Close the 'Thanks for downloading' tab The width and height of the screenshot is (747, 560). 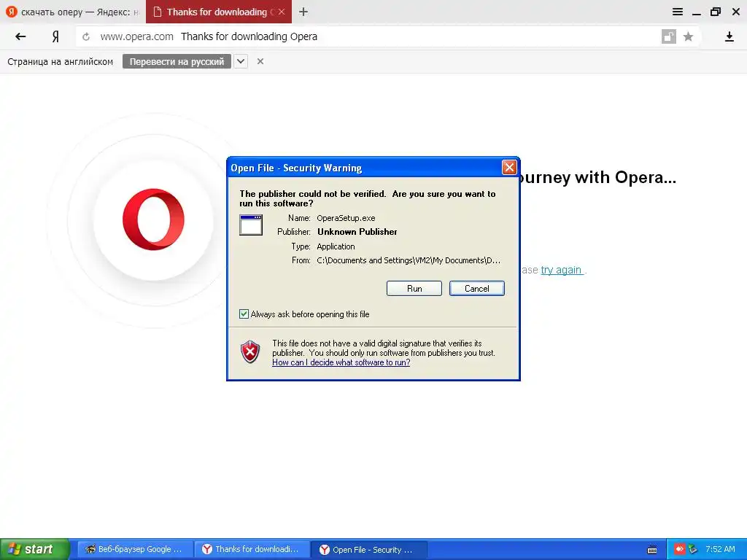tap(282, 12)
